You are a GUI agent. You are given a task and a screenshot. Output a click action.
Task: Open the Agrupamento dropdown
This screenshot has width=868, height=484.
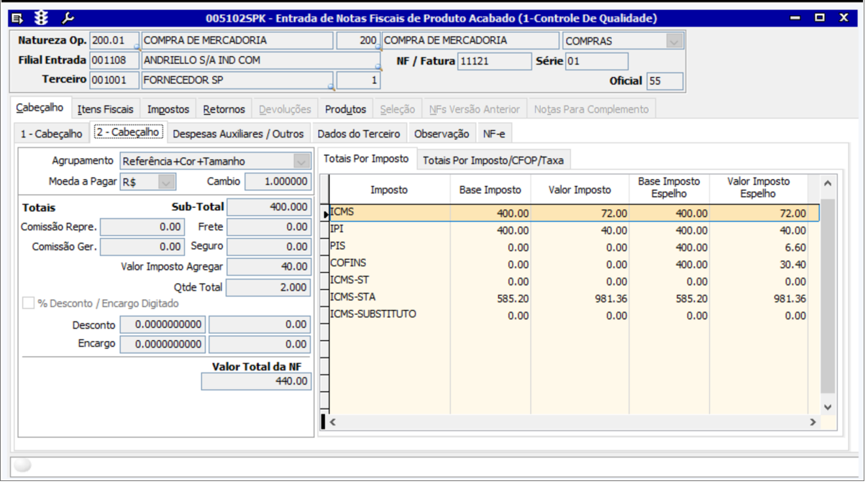click(x=301, y=161)
